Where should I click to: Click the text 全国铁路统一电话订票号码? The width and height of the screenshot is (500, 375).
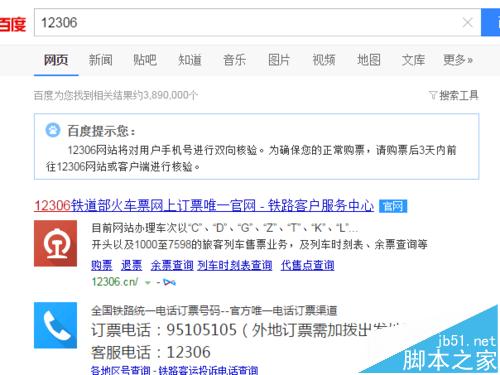156,311
